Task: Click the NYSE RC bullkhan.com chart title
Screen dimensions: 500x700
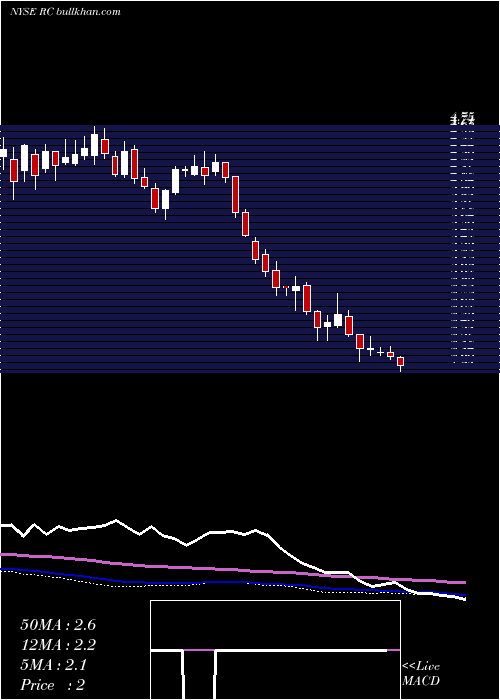Action: [x=65, y=12]
